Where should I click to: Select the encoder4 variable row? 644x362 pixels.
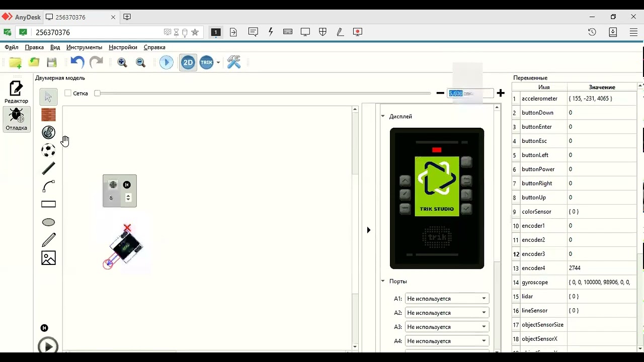[x=574, y=268]
